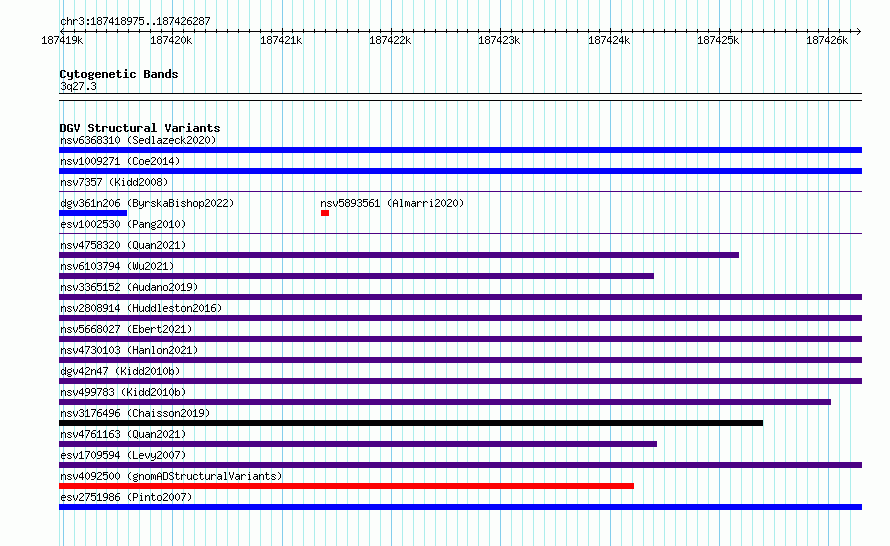The height and width of the screenshot is (546, 890).
Task: Click the 187419k ruler label
Action: [62, 40]
